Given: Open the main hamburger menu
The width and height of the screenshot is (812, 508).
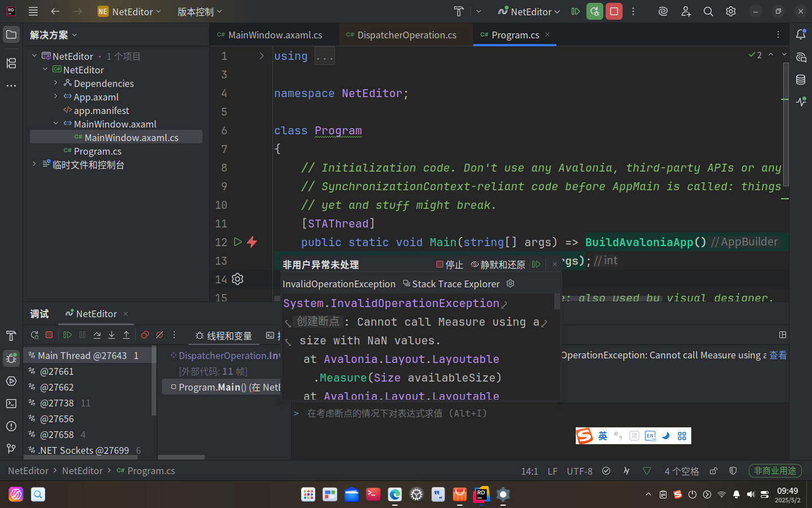Looking at the screenshot, I should [33, 11].
